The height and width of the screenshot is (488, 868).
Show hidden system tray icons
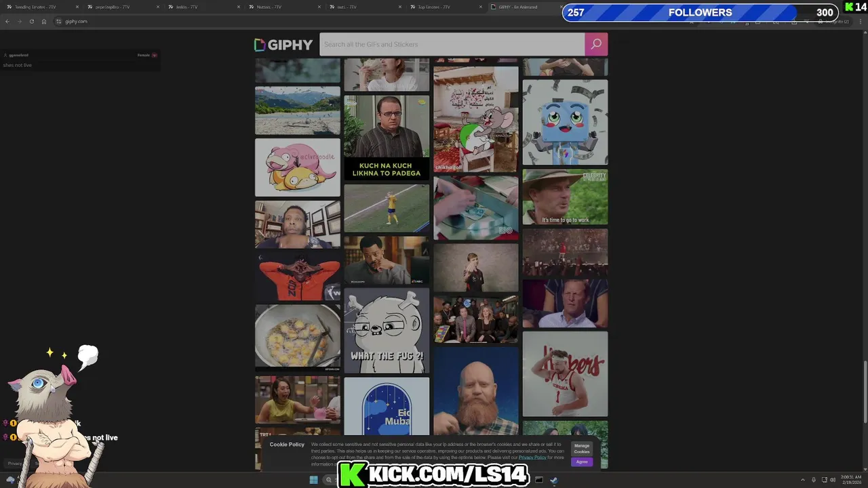point(803,480)
